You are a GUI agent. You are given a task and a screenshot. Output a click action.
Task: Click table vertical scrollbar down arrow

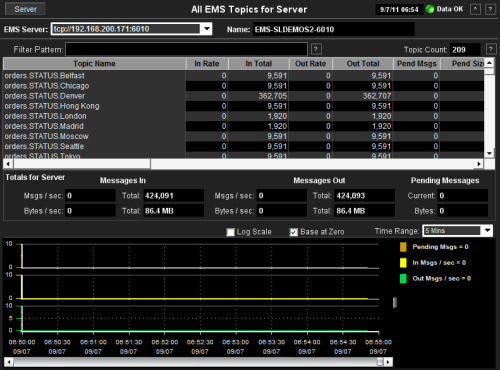489,153
